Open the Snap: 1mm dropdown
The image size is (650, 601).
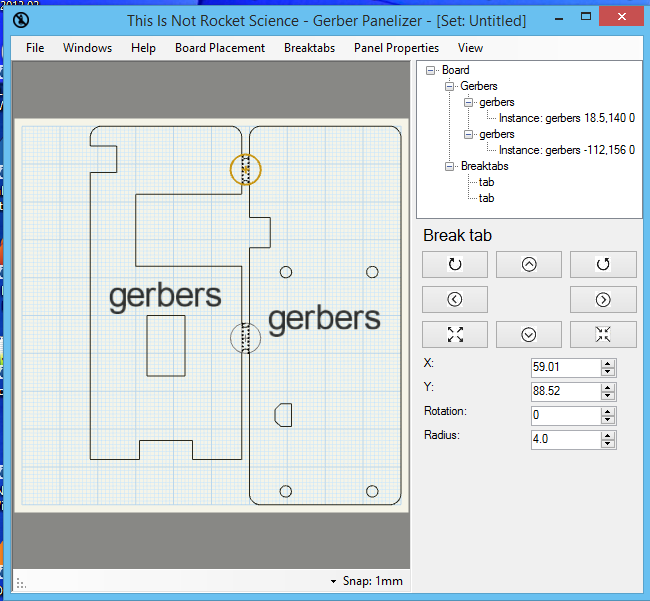[x=367, y=581]
